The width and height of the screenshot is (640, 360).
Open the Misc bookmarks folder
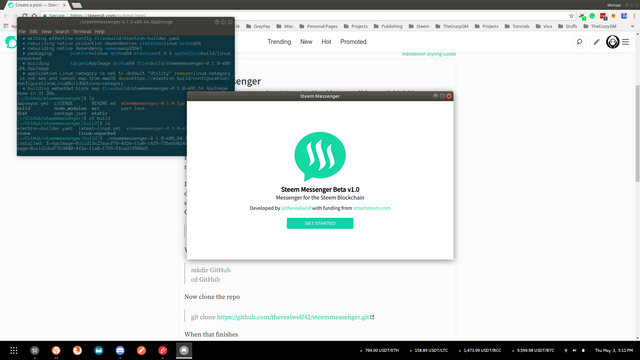pyautogui.click(x=285, y=26)
